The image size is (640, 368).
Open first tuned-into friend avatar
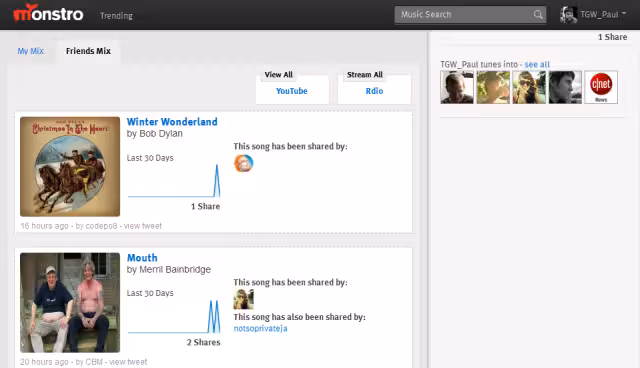(457, 87)
